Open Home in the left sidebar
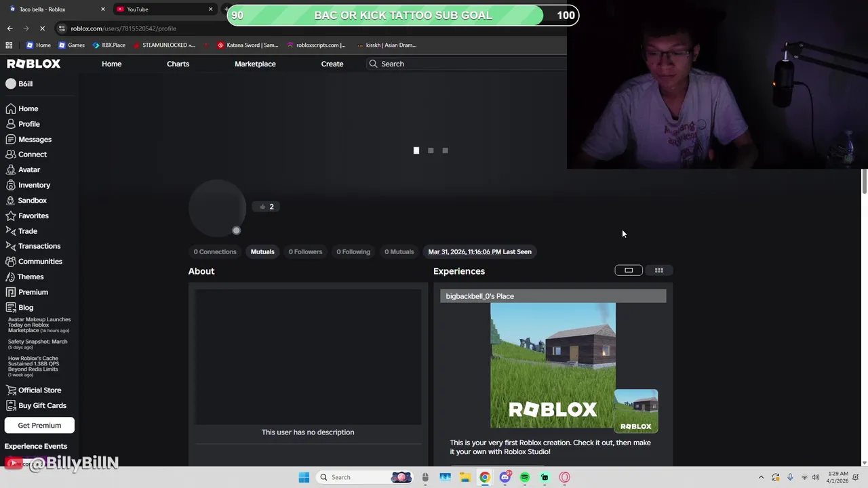Screen dimensions: 868x488 (22, 108)
